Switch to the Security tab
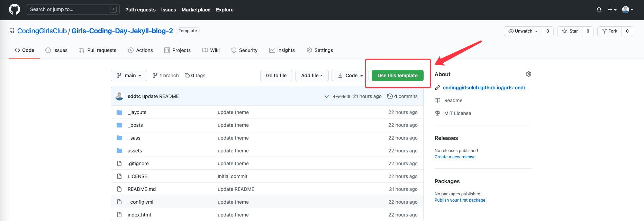The height and width of the screenshot is (221, 644). (x=244, y=50)
